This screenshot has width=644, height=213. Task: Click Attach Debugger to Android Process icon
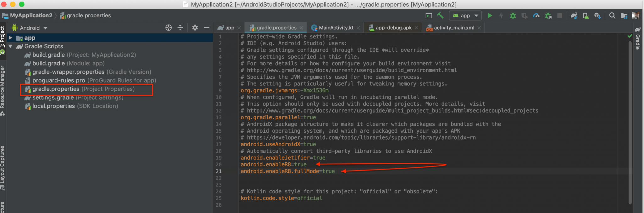point(548,15)
